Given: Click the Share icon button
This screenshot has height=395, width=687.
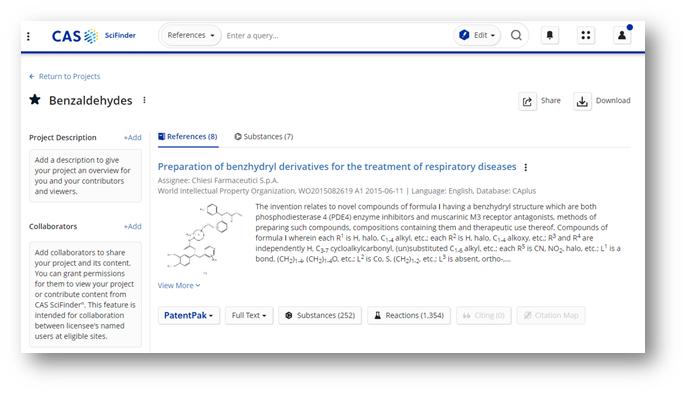Looking at the screenshot, I should point(527,101).
